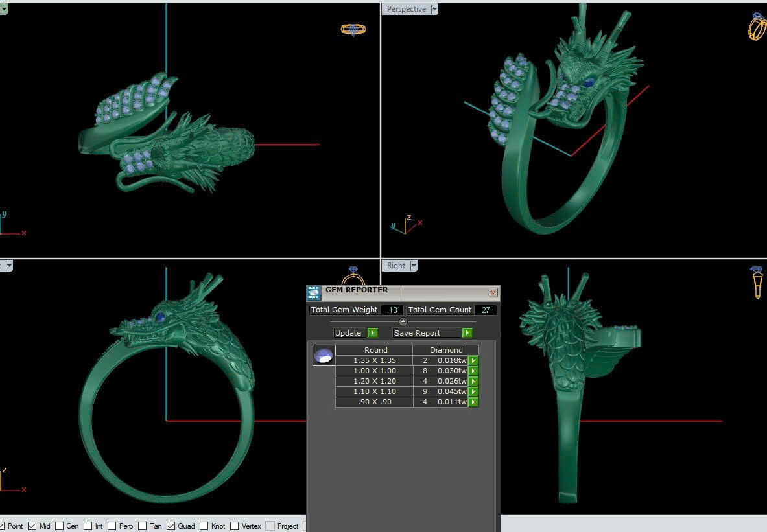767x532 pixels.
Task: Click green arrow for the 1.10 X 1.10 row
Action: [473, 391]
